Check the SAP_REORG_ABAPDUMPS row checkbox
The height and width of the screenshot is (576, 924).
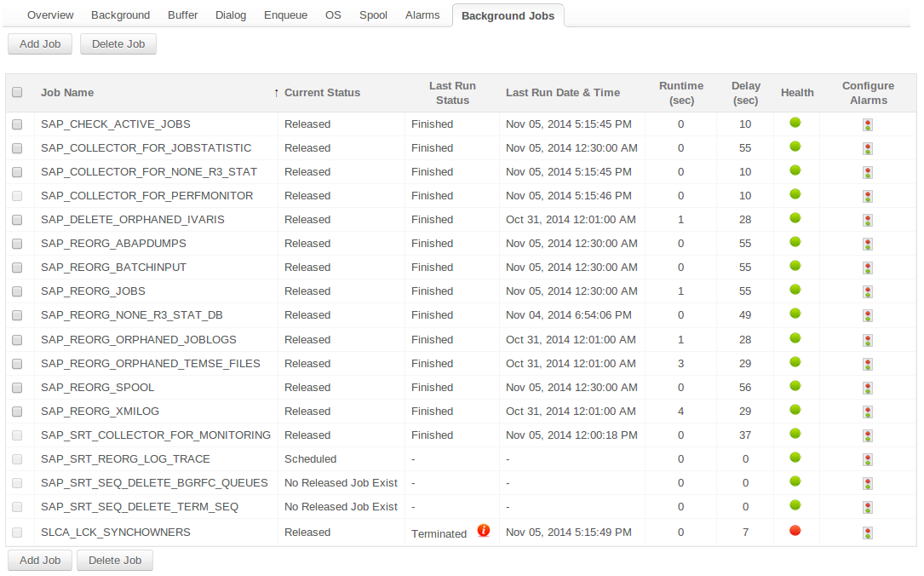point(17,244)
